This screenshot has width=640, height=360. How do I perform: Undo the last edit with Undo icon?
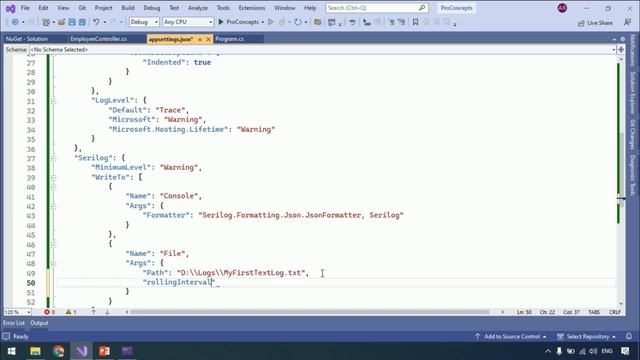point(96,22)
